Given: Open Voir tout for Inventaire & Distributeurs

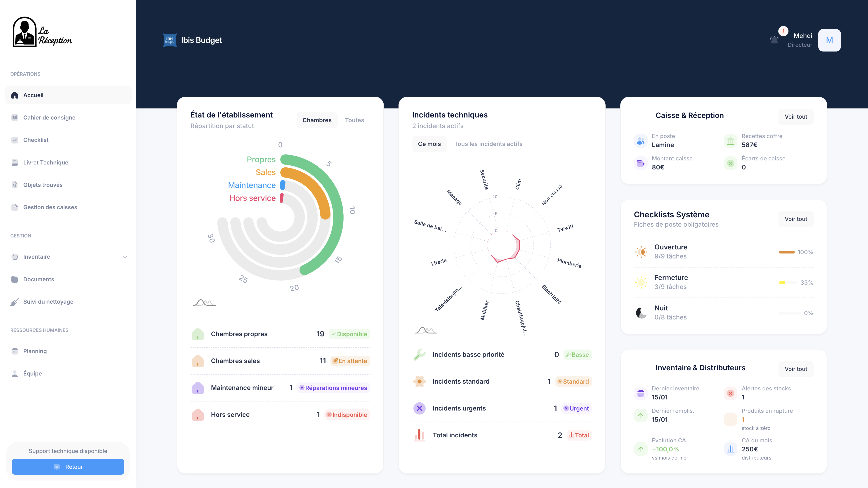Looking at the screenshot, I should click(x=796, y=369).
